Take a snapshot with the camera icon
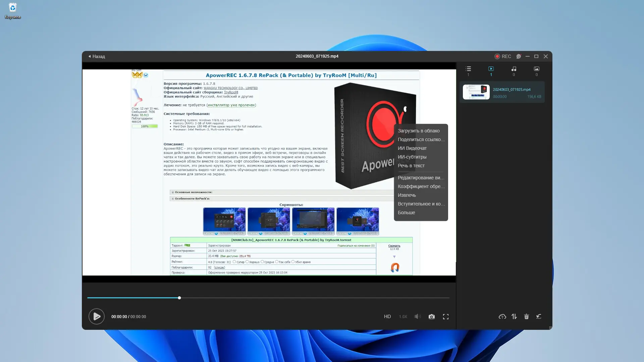 point(432,316)
